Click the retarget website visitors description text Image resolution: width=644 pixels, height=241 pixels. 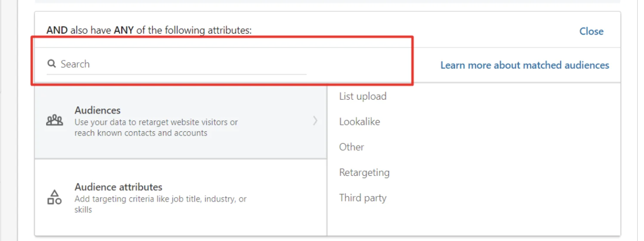coord(156,128)
